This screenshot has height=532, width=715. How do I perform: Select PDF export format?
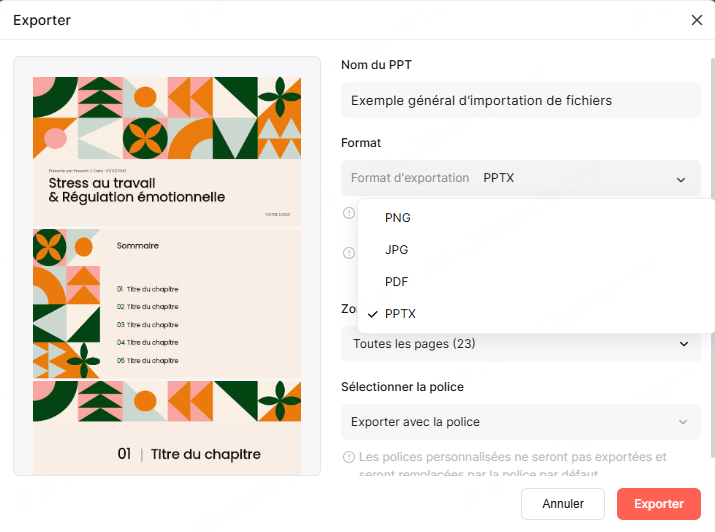pos(396,282)
